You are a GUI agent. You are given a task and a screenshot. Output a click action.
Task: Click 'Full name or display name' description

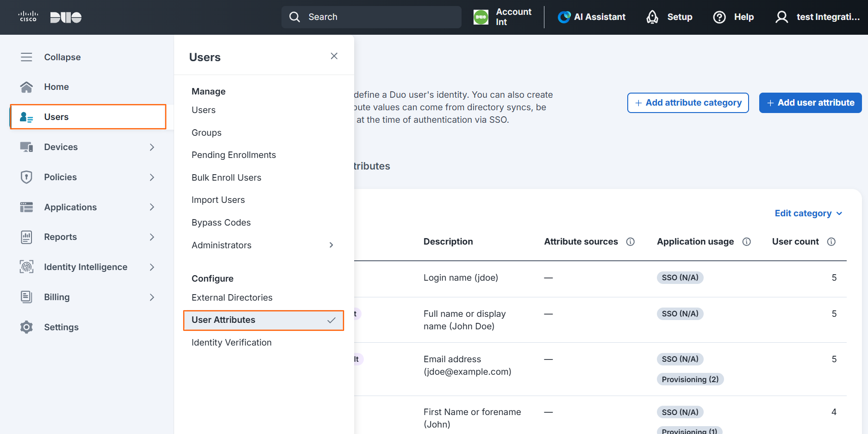coord(464,320)
